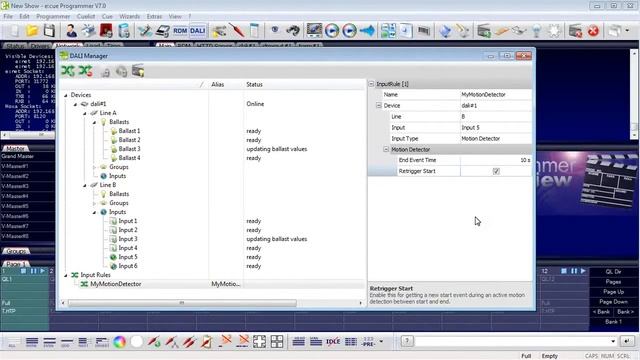Click the Pages button
640x360 pixels.
tap(613, 282)
